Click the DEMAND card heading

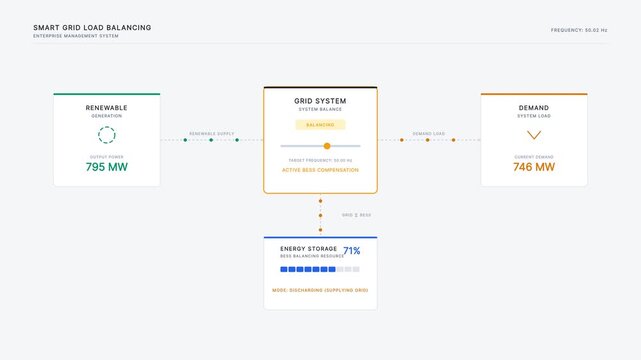pyautogui.click(x=534, y=108)
